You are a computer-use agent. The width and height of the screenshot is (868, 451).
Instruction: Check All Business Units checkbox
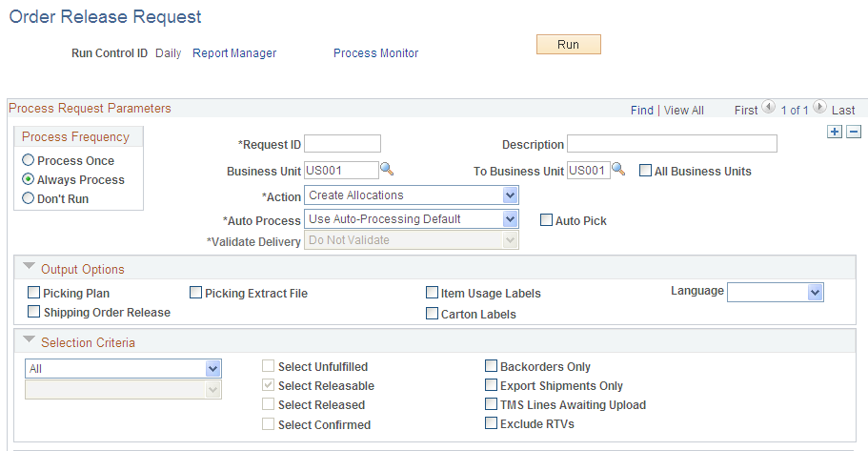[x=645, y=170]
